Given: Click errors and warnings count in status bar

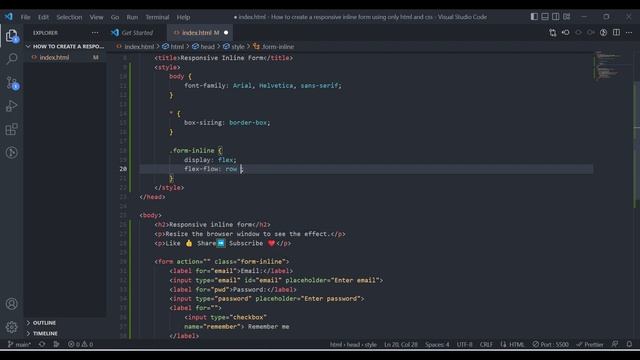Looking at the screenshot, I should pyautogui.click(x=80, y=344).
